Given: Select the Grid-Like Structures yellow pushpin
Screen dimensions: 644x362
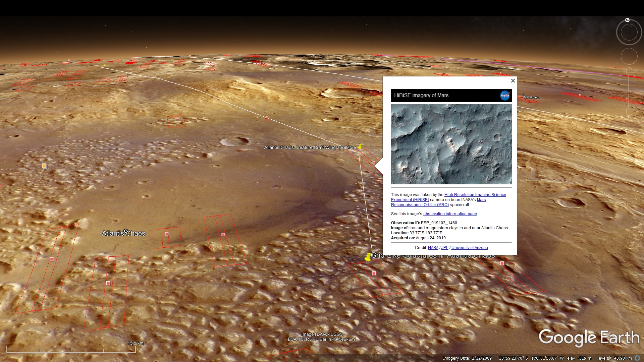Looking at the screenshot, I should click(368, 257).
